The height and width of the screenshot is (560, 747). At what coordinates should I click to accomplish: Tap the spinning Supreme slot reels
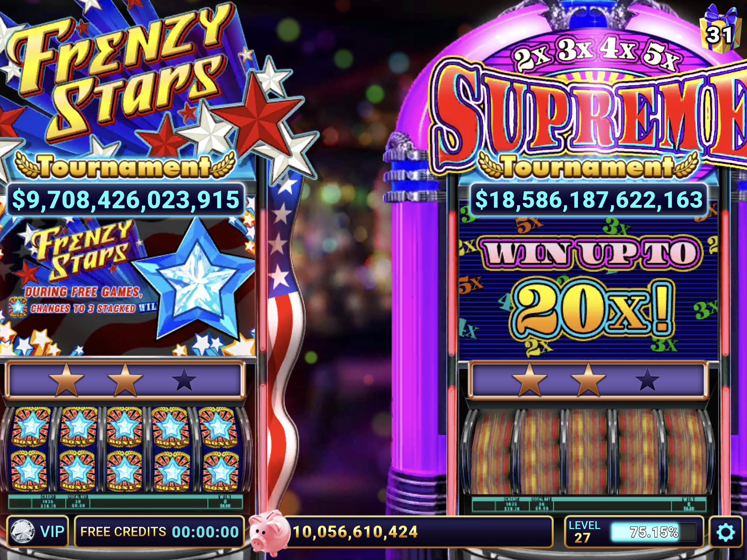tap(588, 451)
